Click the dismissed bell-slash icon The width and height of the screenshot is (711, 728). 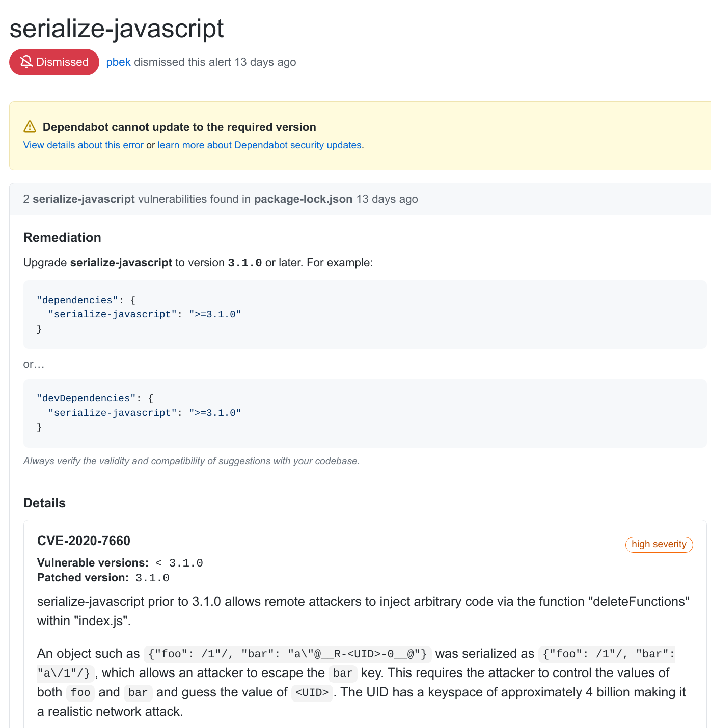point(26,62)
